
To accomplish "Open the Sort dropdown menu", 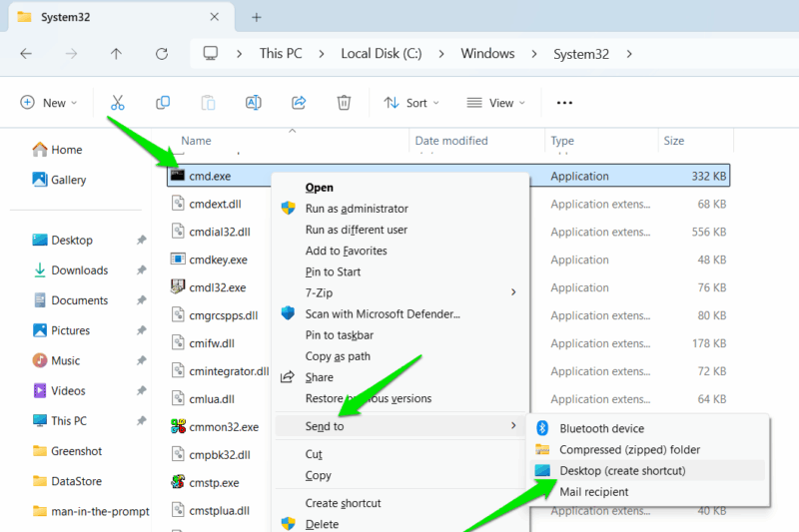I will (411, 103).
